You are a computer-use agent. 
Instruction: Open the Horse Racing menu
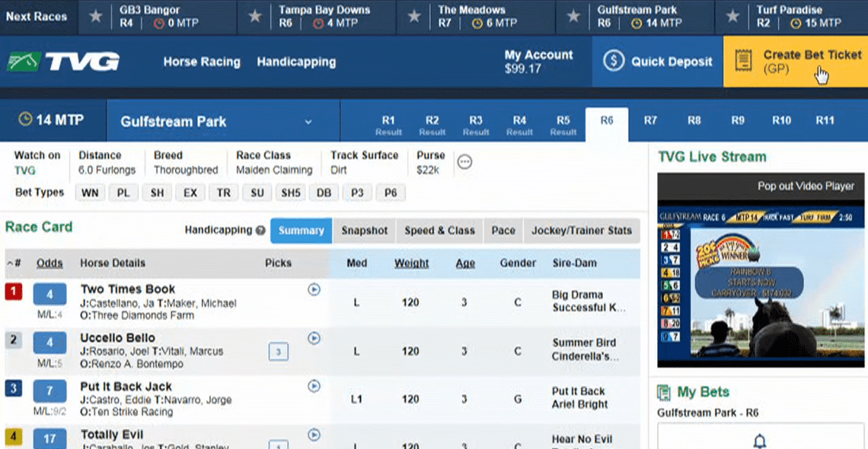pyautogui.click(x=202, y=62)
